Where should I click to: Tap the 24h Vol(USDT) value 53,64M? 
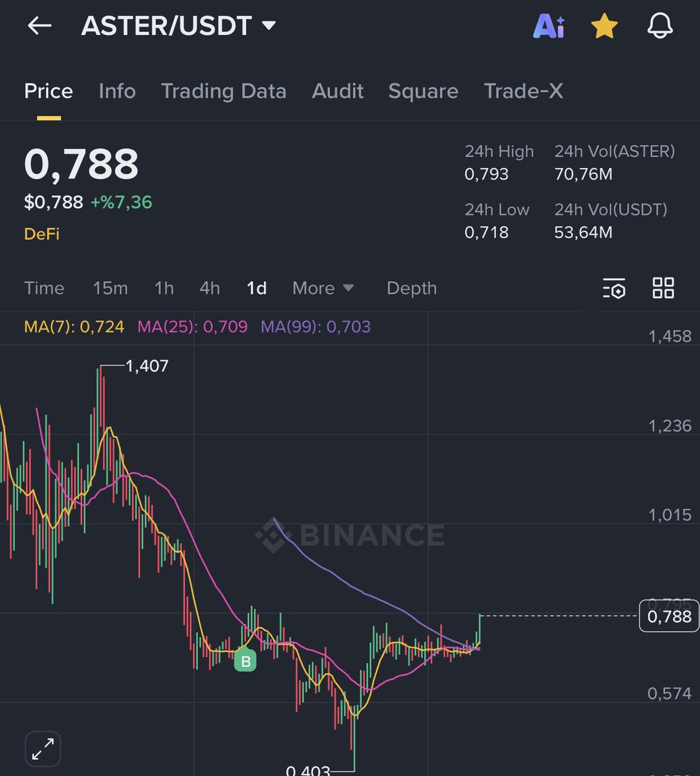(x=584, y=232)
